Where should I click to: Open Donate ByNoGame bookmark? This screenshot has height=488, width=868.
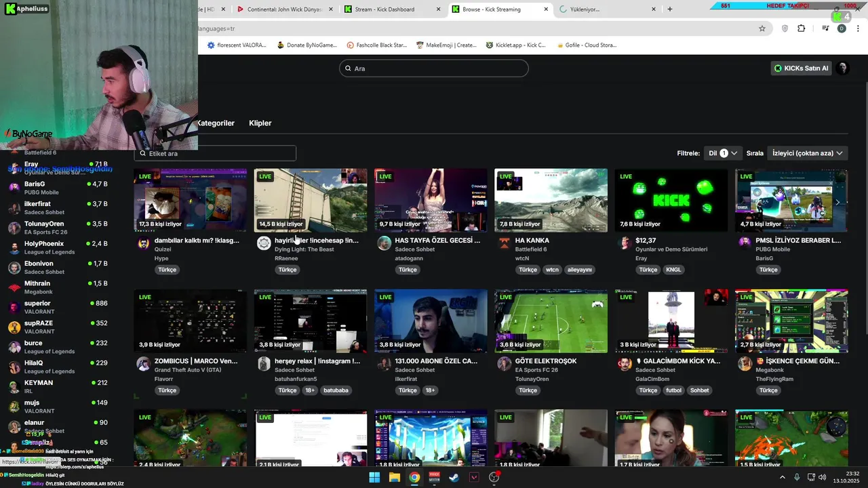click(307, 45)
